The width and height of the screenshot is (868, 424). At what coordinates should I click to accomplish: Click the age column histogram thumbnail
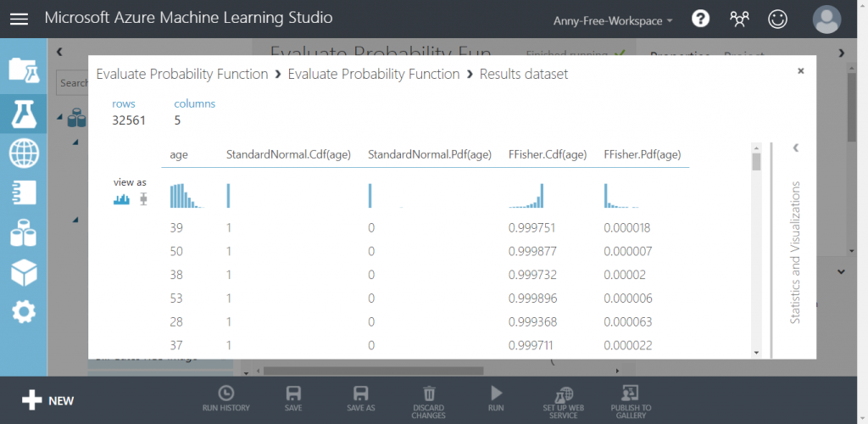(x=187, y=195)
